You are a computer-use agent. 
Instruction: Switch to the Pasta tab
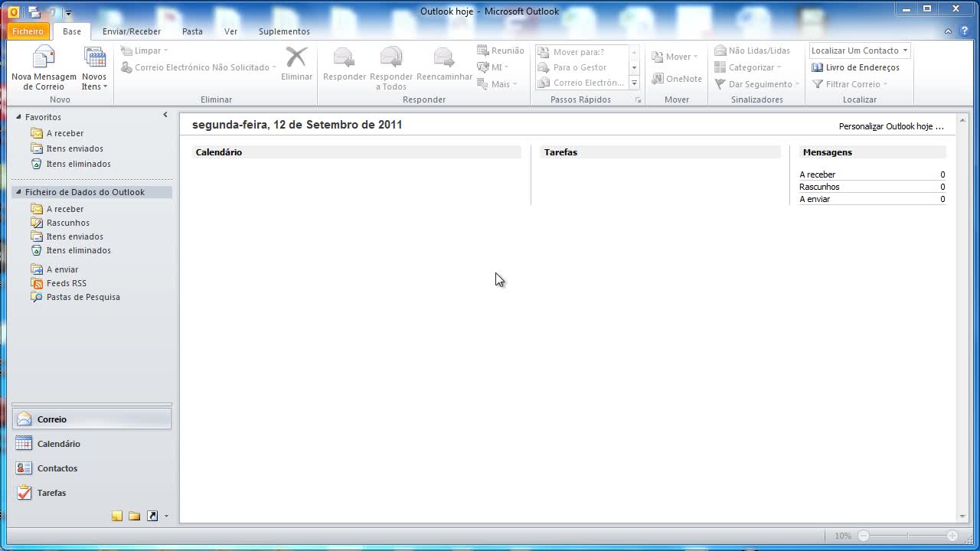coord(192,31)
